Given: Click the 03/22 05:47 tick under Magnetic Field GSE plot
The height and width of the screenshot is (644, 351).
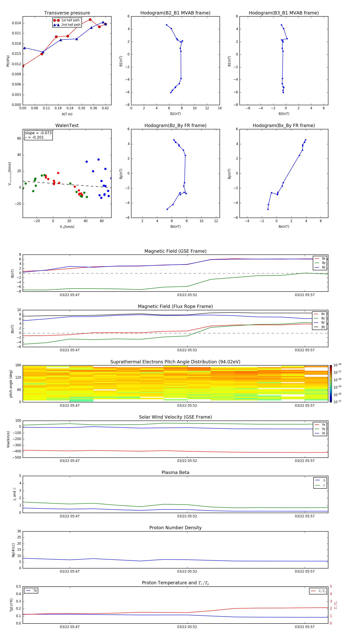Looking at the screenshot, I should 70,295.
